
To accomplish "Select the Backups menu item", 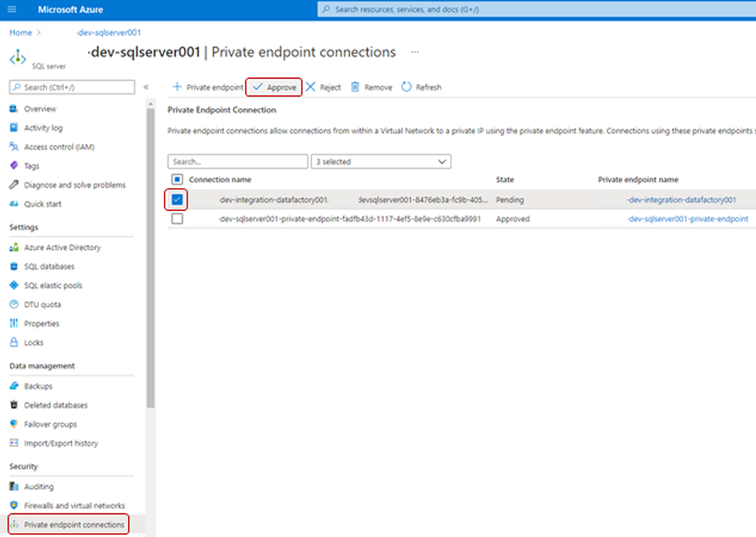I will coord(38,386).
